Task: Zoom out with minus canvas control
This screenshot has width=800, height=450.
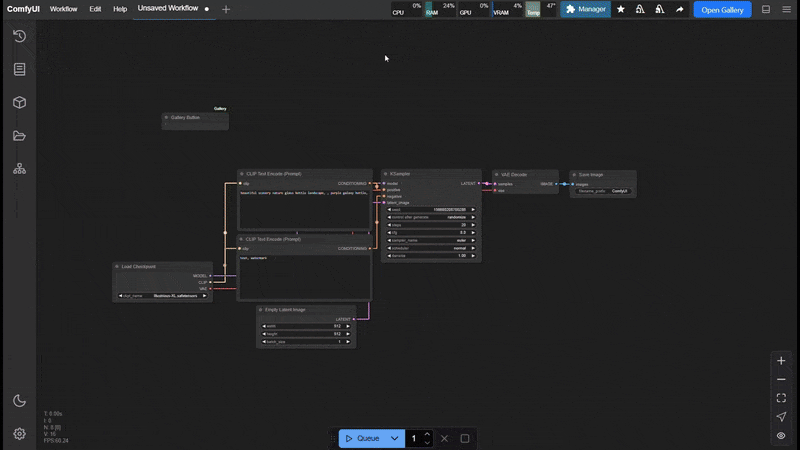Action: pos(781,380)
